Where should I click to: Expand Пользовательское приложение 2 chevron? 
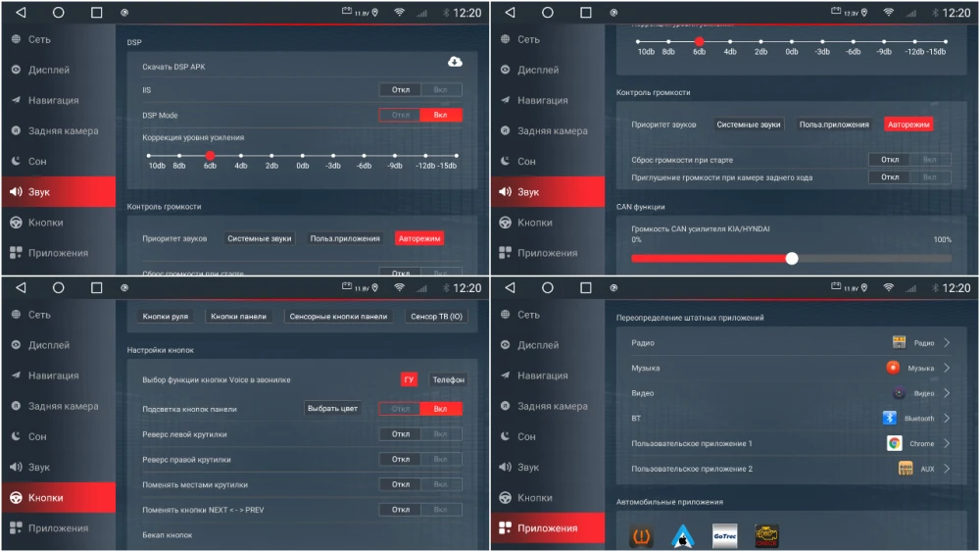(947, 469)
